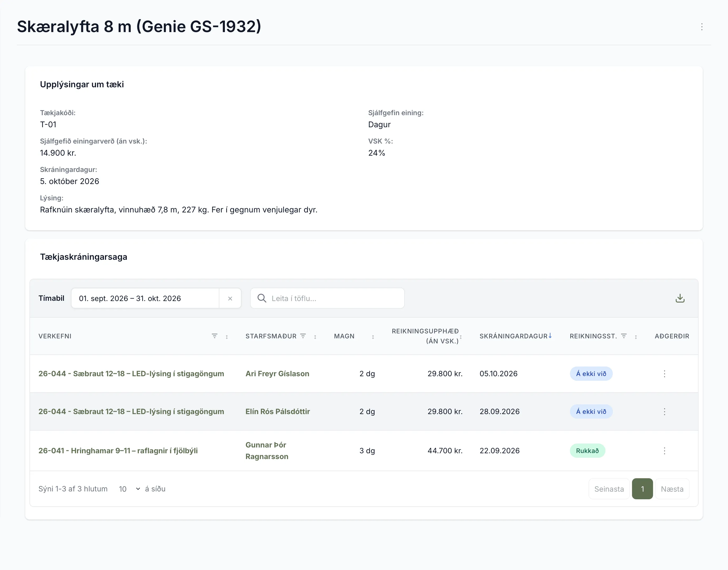Click the VSK value 24%
728x570 pixels.
pyautogui.click(x=377, y=153)
